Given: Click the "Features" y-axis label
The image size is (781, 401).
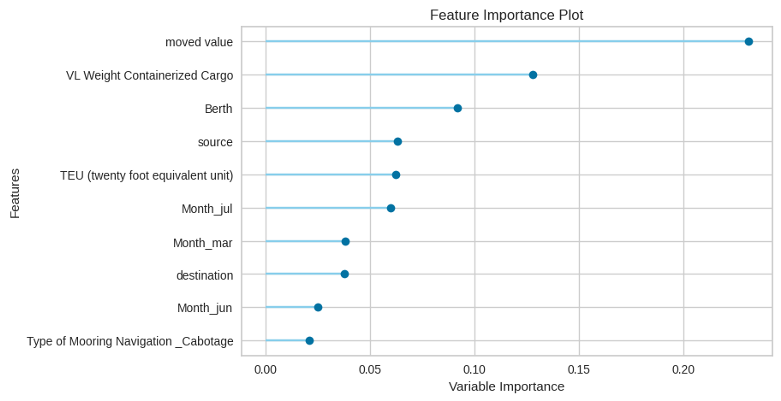Looking at the screenshot, I should click(x=15, y=191).
